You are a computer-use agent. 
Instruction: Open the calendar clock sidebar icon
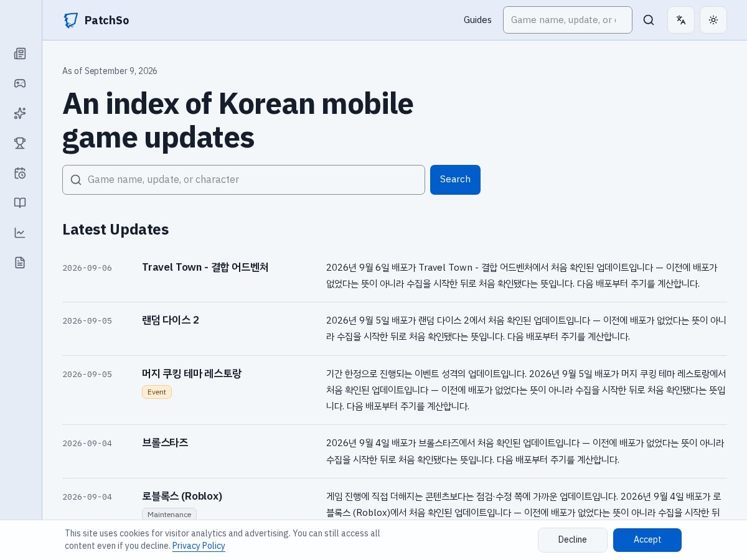20,173
